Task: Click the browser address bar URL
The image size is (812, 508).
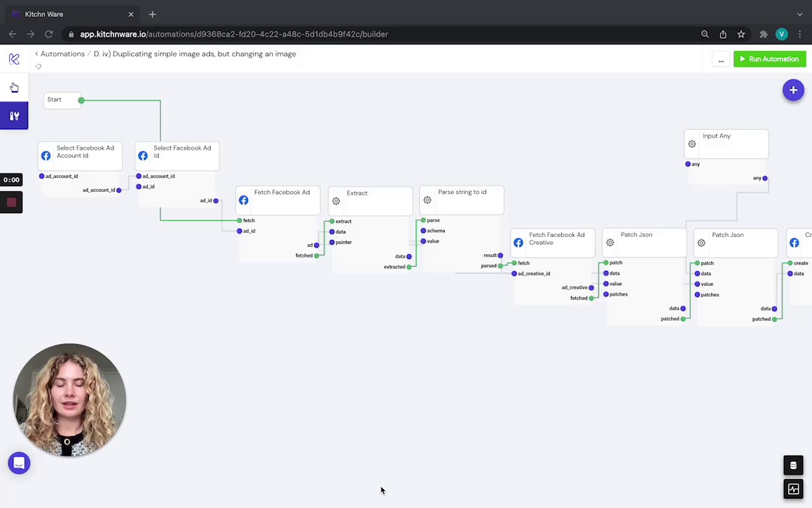Action: click(234, 34)
